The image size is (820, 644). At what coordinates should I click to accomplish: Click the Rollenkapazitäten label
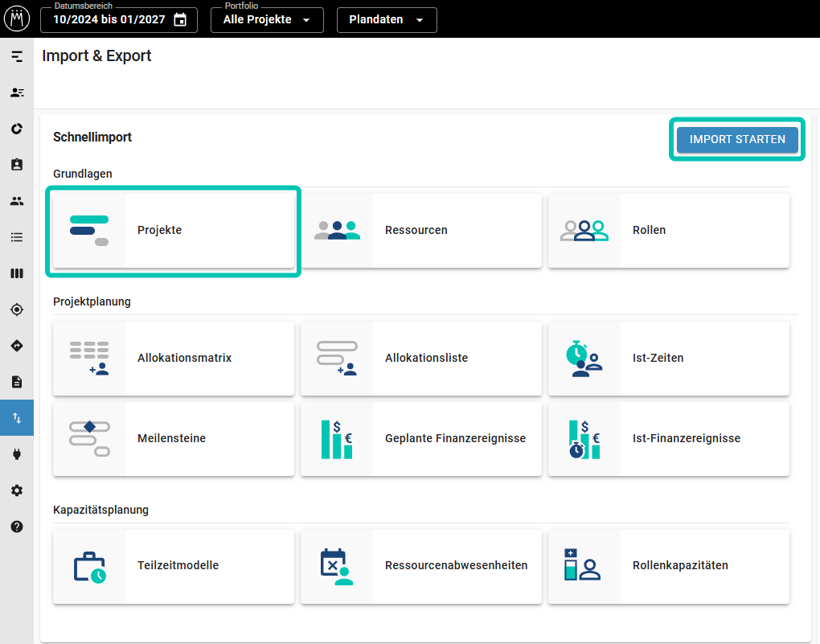[x=680, y=565]
